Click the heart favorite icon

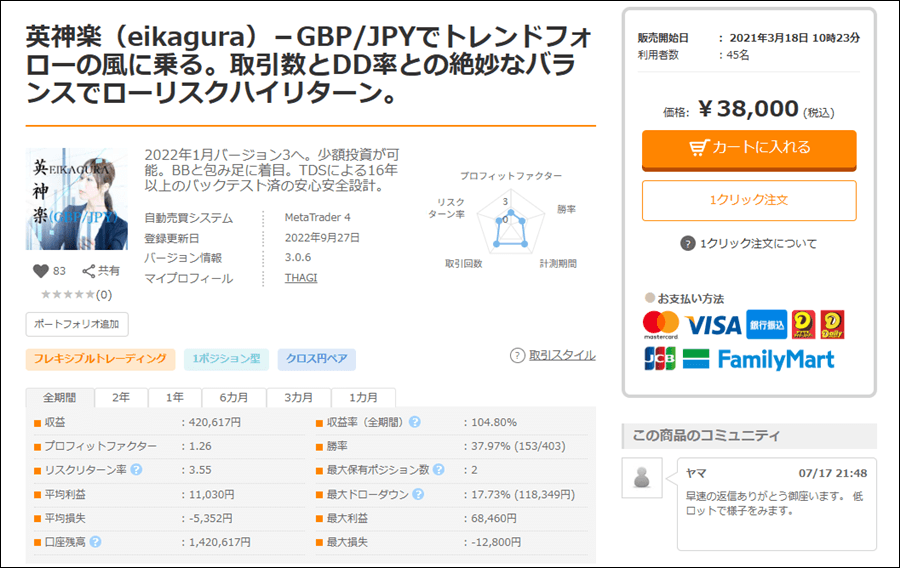coord(41,271)
